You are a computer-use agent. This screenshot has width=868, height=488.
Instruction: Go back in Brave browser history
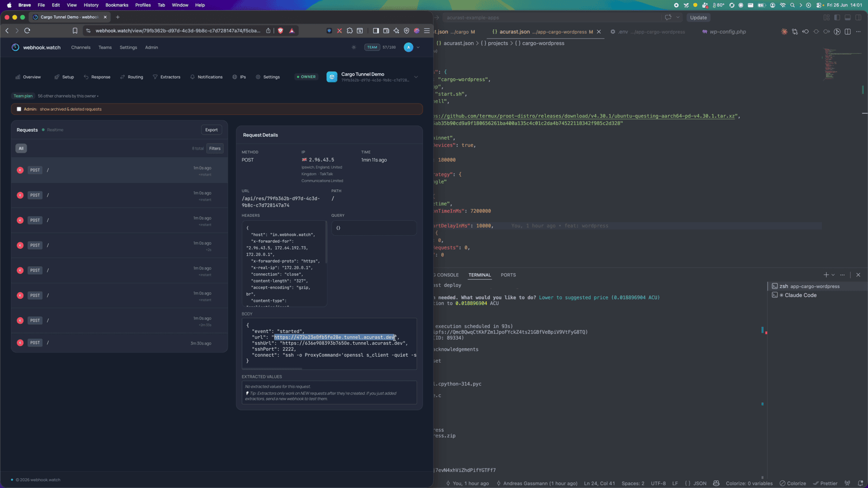7,31
